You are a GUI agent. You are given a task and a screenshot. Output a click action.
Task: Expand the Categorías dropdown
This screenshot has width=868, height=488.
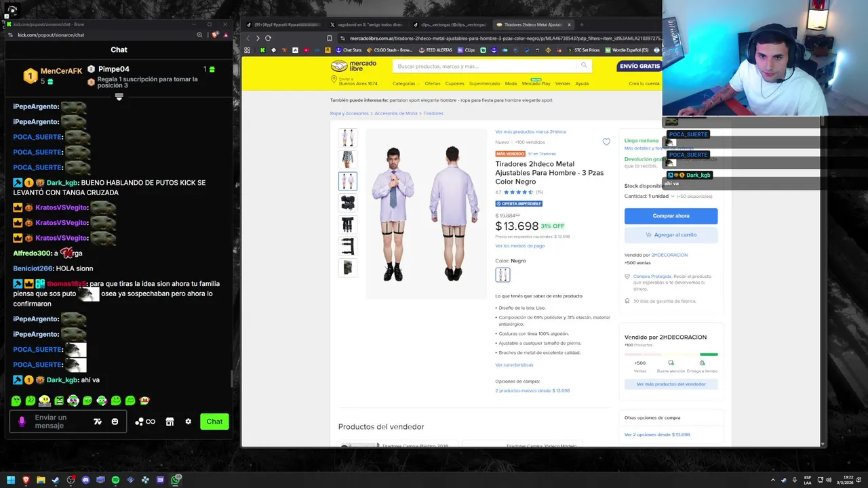(x=406, y=83)
